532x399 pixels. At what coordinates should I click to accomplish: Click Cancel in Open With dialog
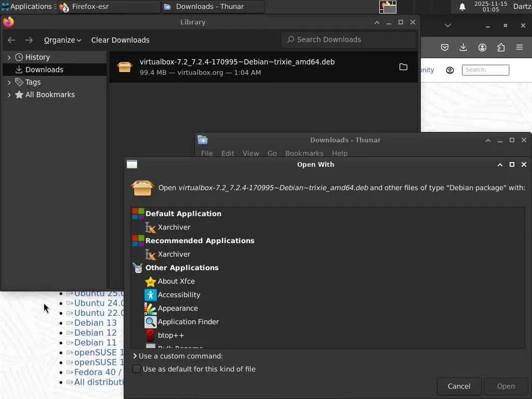tap(459, 386)
